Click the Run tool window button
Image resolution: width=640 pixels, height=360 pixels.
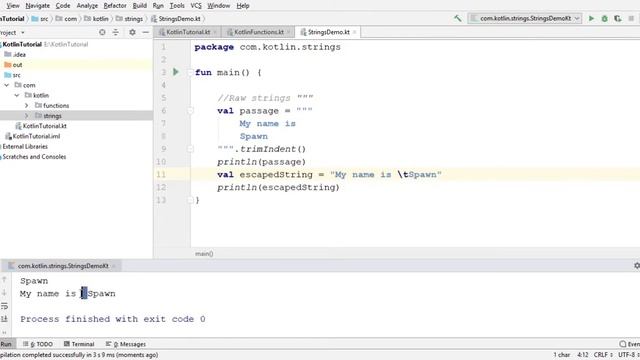(x=7, y=344)
